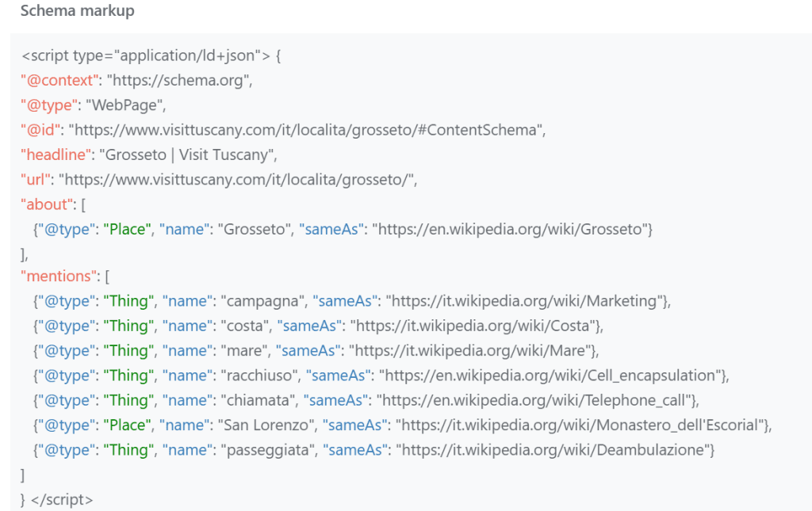812x511 pixels.
Task: Click the Telephone_call Wikipedia URL
Action: coord(534,400)
